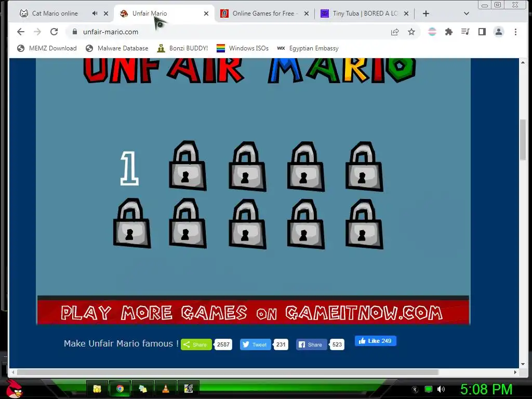This screenshot has height=399, width=532.
Task: Close the Online Games for Free tab
Action: click(x=307, y=14)
